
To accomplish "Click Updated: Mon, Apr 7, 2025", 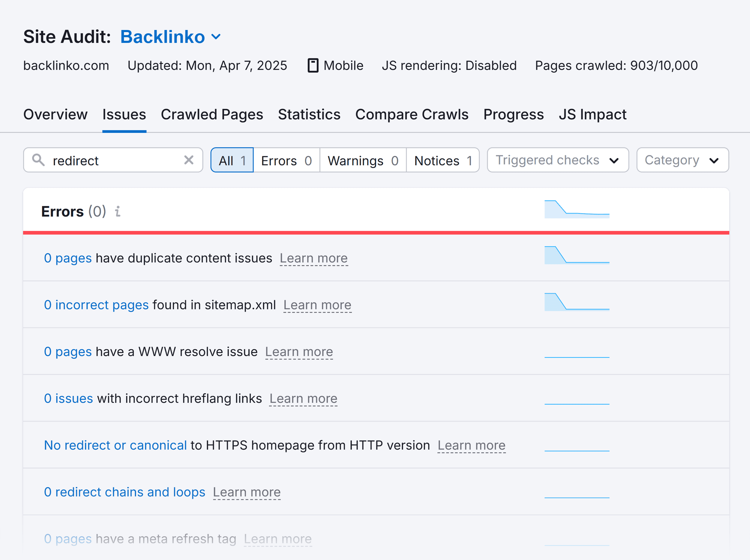I will coord(207,65).
